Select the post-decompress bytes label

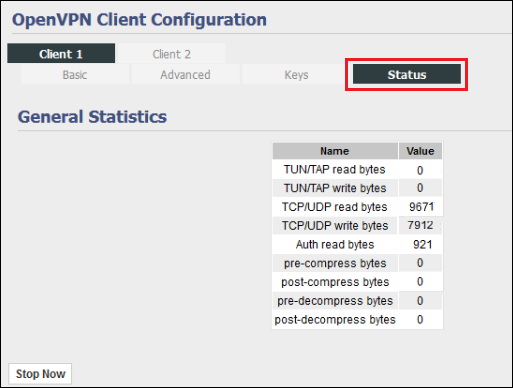(x=335, y=320)
